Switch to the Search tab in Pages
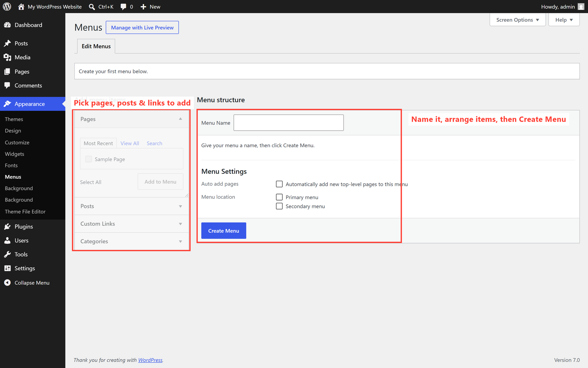This screenshot has width=588, height=368. (x=154, y=143)
